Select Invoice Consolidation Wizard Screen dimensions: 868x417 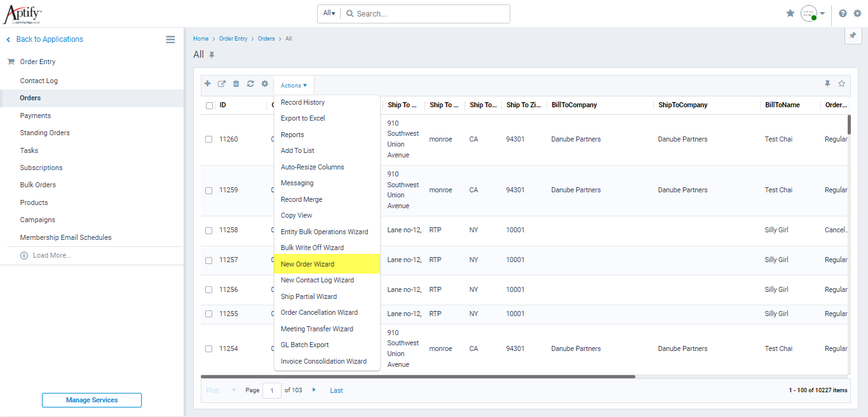323,361
